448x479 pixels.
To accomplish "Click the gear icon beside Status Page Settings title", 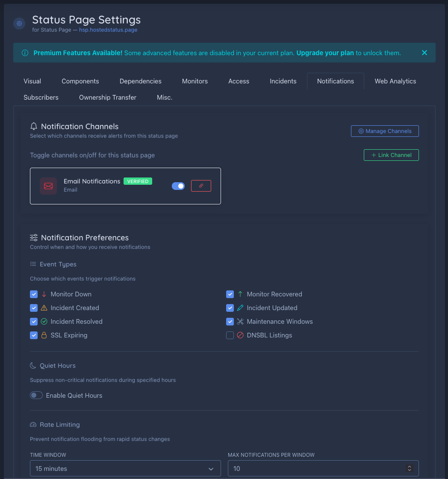I will 19,24.
